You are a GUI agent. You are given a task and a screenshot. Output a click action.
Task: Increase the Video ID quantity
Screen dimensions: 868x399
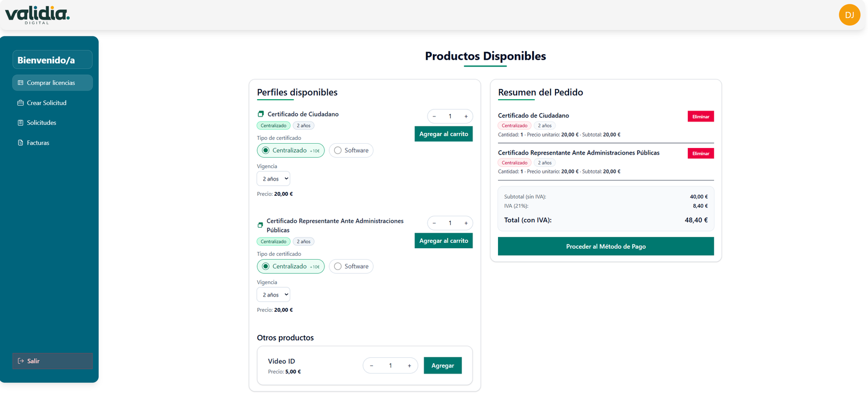tap(409, 366)
